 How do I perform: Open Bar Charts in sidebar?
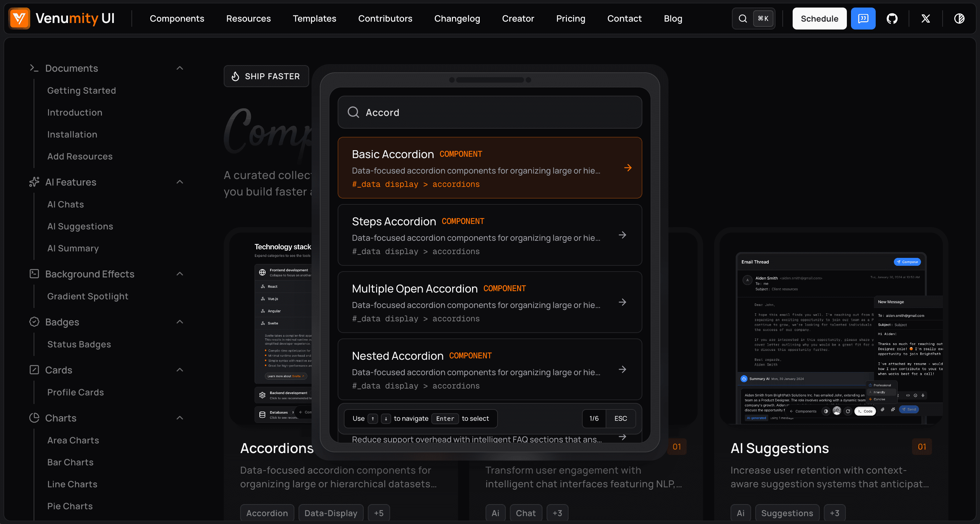70,462
